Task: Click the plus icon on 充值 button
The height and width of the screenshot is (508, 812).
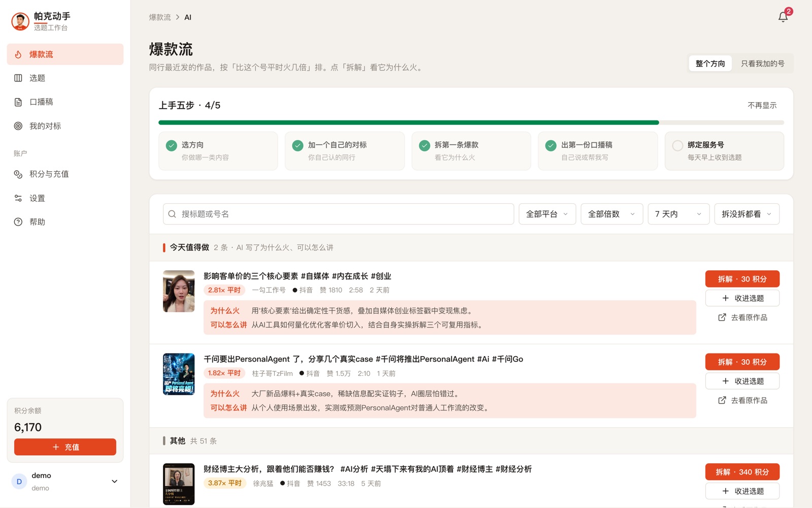Action: pyautogui.click(x=56, y=447)
